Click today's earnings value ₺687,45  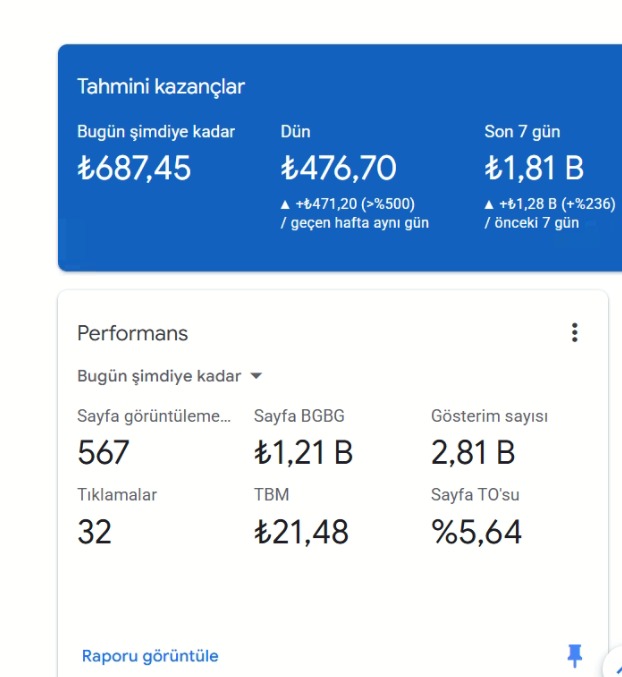[134, 168]
